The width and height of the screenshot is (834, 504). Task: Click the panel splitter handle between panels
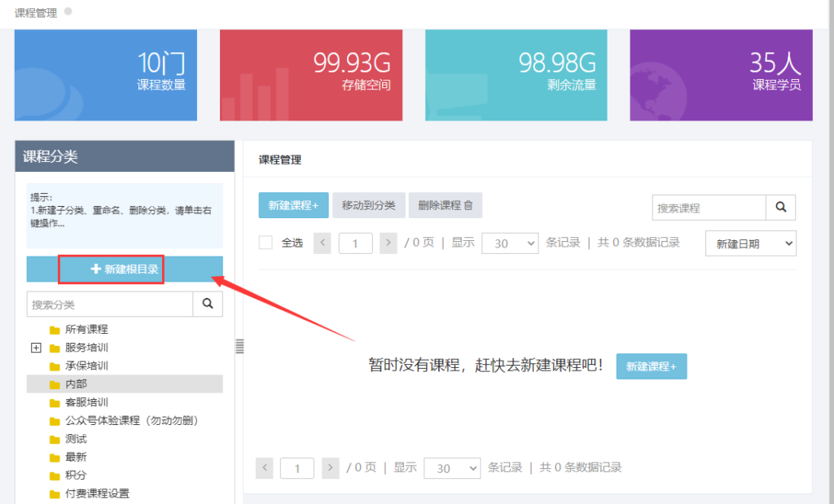[240, 346]
